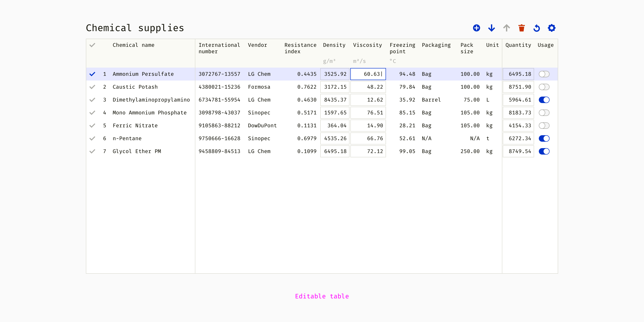Click the Editable table link
The width and height of the screenshot is (644, 322).
coord(322,296)
